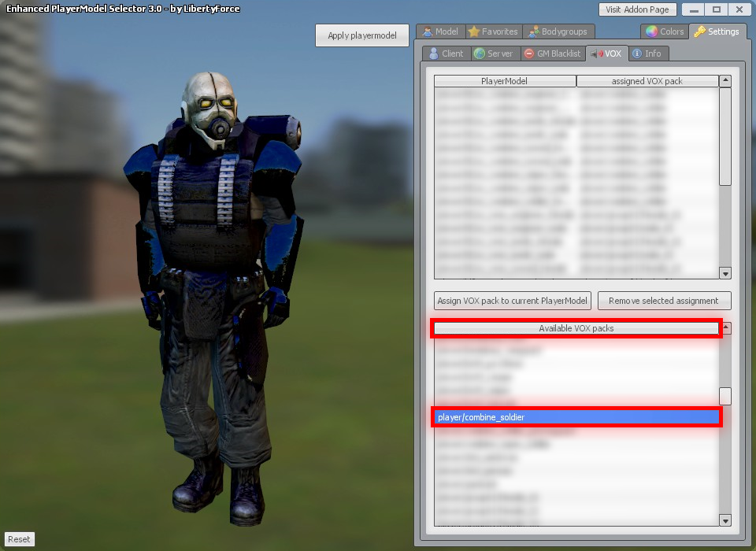756x551 pixels.
Task: Click the star icon on Favorites tab
Action: (474, 31)
